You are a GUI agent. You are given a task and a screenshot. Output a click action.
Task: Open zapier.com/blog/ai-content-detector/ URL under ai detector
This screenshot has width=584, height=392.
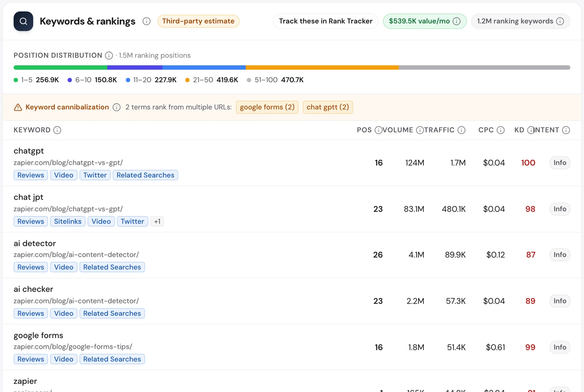point(76,255)
